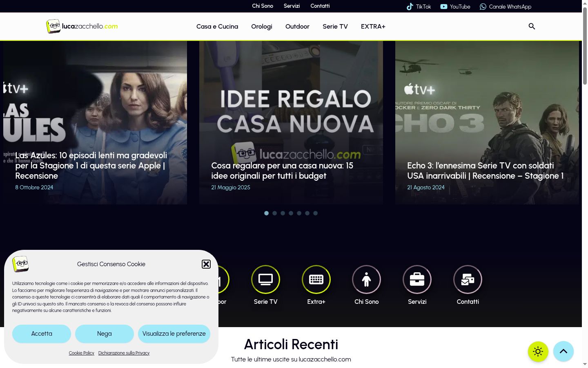The height and width of the screenshot is (368, 588).
Task: Open the Chi Sono person icon
Action: point(367,280)
